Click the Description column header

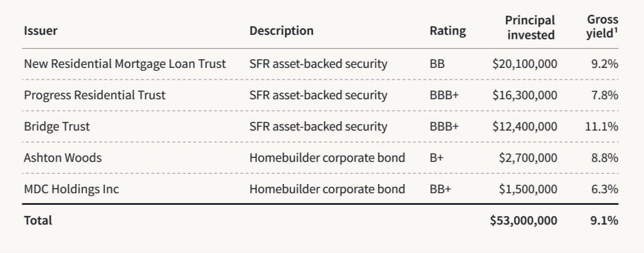pyautogui.click(x=281, y=31)
